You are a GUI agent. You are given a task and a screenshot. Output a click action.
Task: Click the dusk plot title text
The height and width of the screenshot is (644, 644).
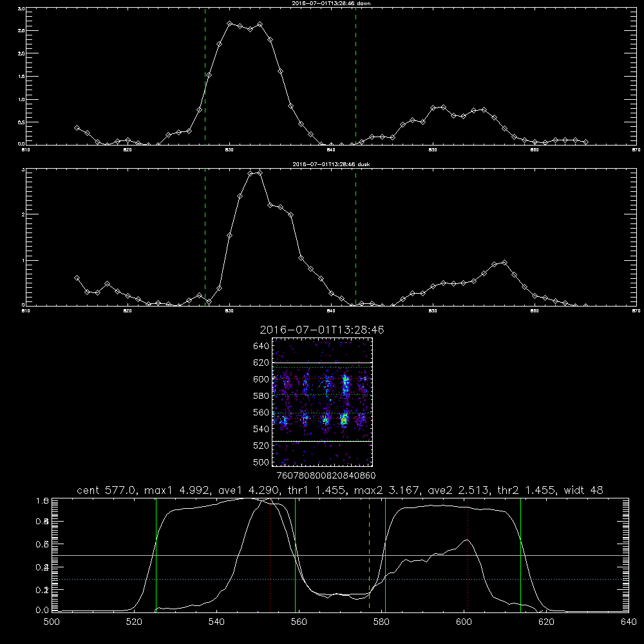pos(331,164)
